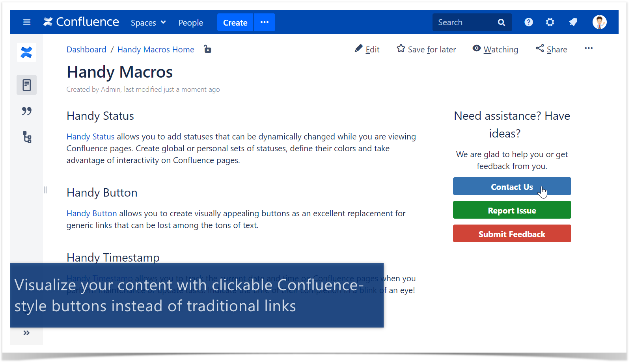Click the blue Contact Us button

512,186
